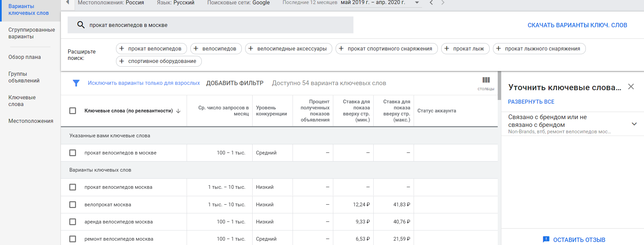Click 'Статус аккаунта' column header

(x=437, y=111)
